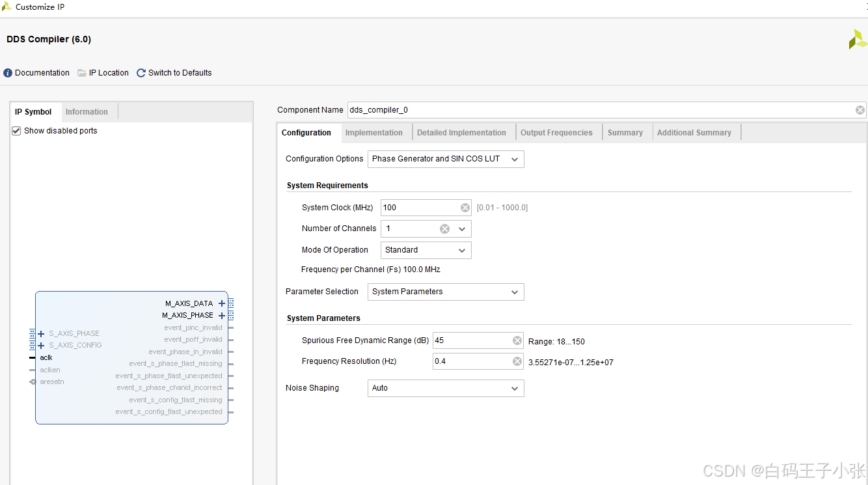The width and height of the screenshot is (868, 485).
Task: Clear the System Clock value
Action: (465, 208)
